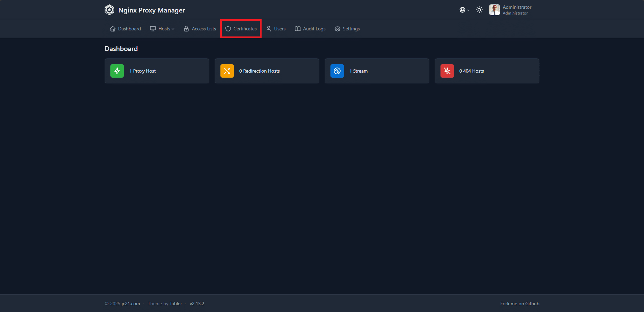This screenshot has width=644, height=312.
Task: Click the green Proxy Host lightning icon
Action: point(117,71)
